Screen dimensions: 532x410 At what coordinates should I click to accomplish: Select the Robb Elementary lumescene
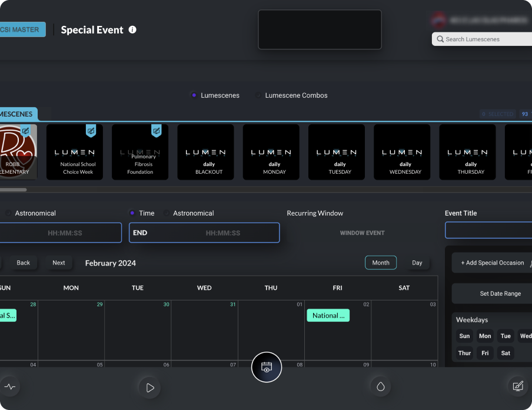(x=18, y=152)
